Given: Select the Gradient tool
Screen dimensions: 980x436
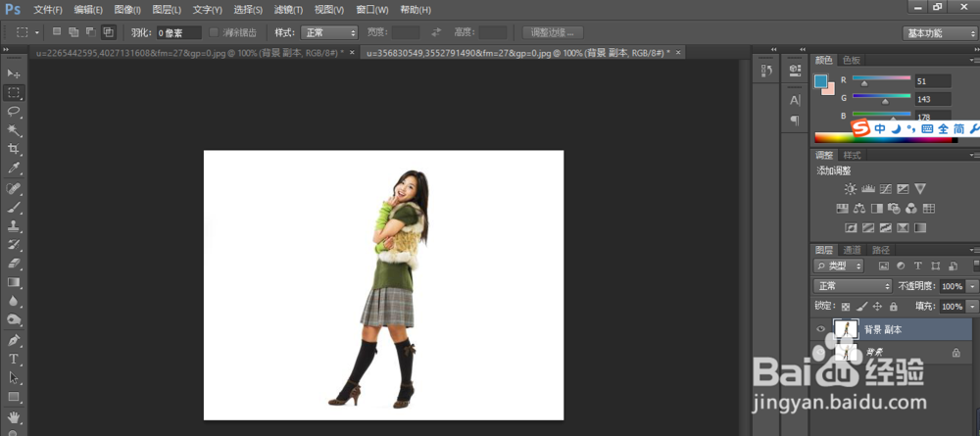Looking at the screenshot, I should 14,282.
